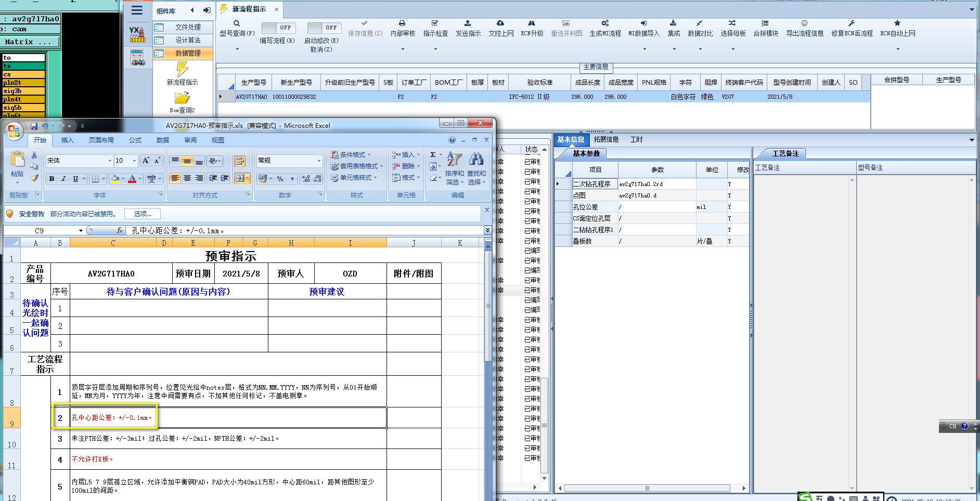This screenshot has width=980, height=501.
Task: Open 拓展信息 tab
Action: [x=606, y=140]
